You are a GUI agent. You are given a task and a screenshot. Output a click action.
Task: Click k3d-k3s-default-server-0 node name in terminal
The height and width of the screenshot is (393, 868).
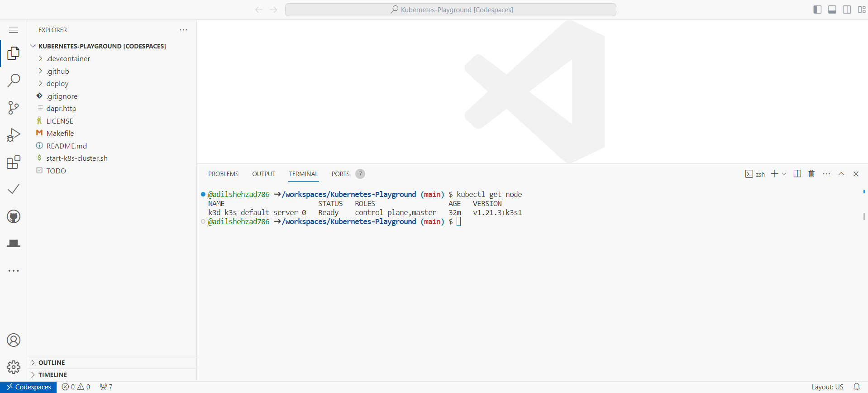click(x=257, y=212)
